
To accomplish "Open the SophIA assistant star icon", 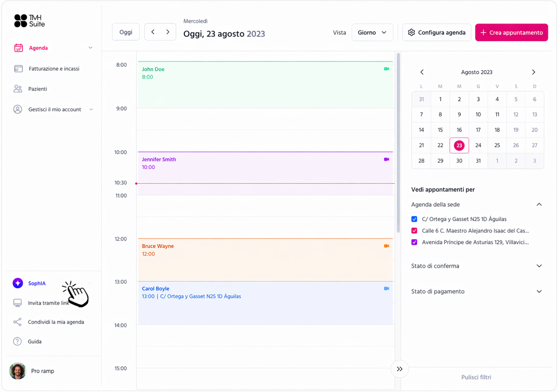I will (18, 283).
